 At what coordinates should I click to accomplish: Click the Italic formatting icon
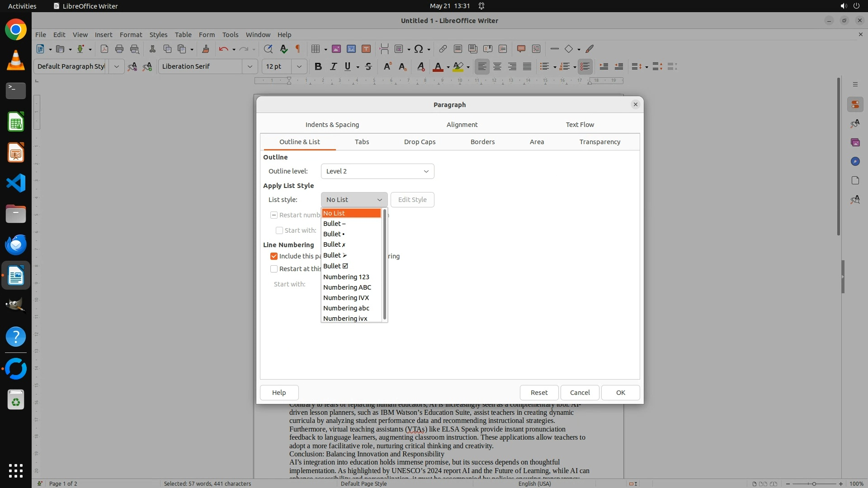pos(333,66)
